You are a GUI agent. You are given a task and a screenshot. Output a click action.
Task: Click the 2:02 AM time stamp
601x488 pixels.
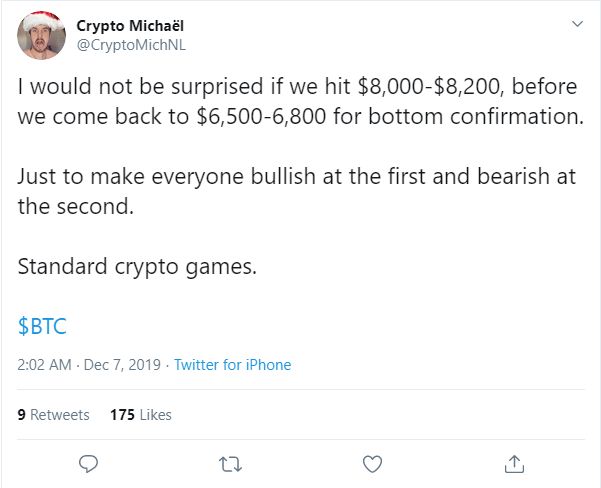tap(44, 365)
